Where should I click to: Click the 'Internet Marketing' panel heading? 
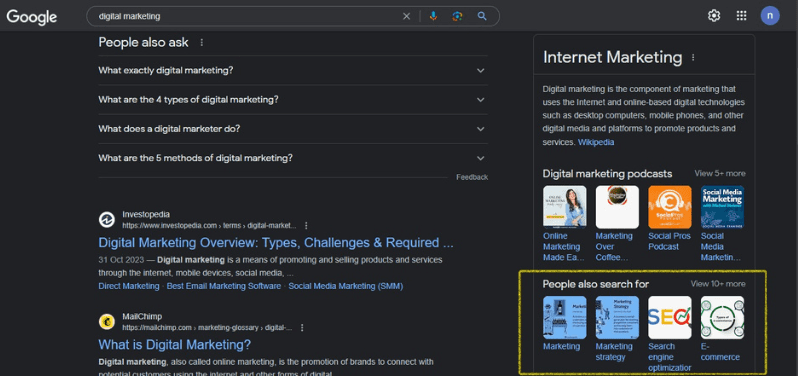tap(612, 57)
